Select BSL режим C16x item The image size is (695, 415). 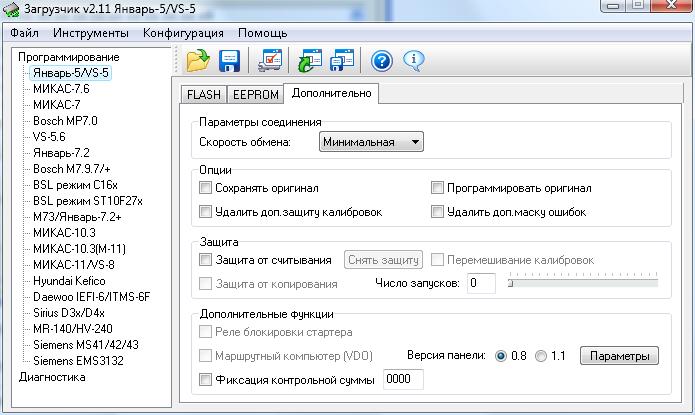click(75, 185)
